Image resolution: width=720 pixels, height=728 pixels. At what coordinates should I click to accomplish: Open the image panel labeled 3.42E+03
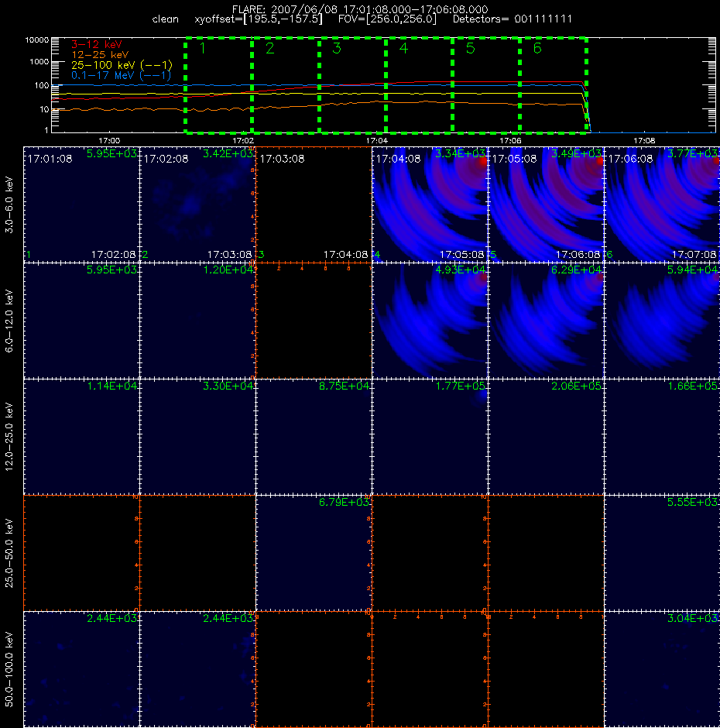click(x=197, y=204)
